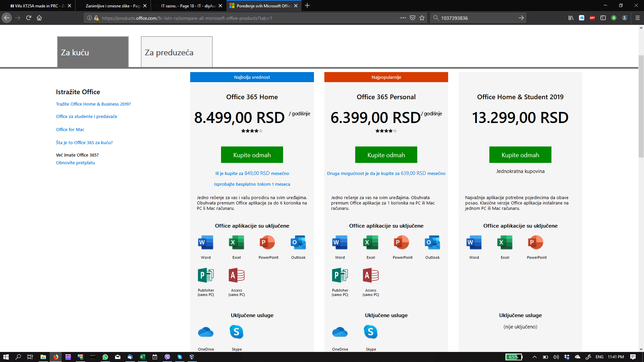
Task: Click the 639,00 RSD mesečno purchase link
Action: pos(386,173)
